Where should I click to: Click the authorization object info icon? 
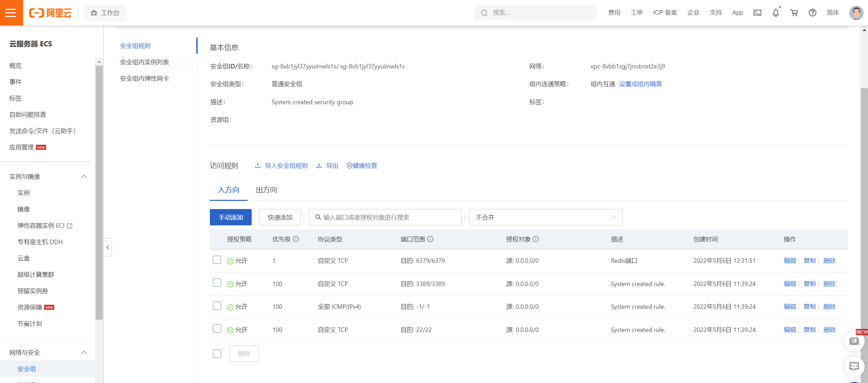(536, 239)
